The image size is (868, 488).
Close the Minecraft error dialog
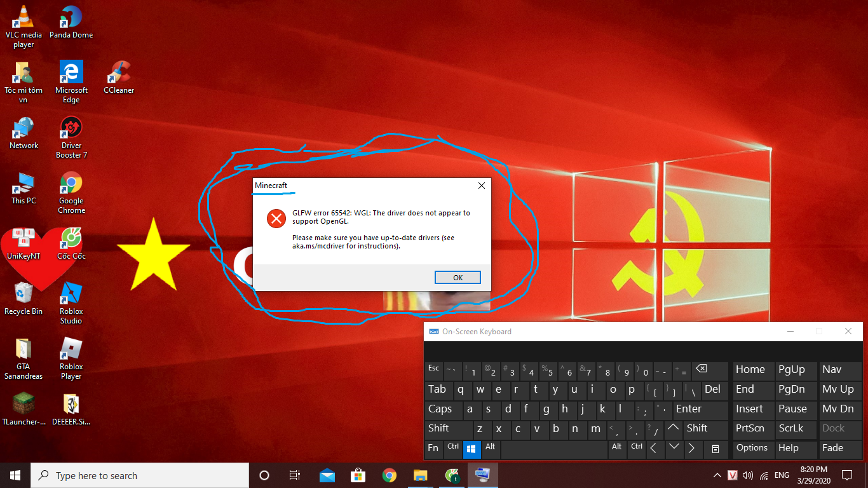pos(481,186)
